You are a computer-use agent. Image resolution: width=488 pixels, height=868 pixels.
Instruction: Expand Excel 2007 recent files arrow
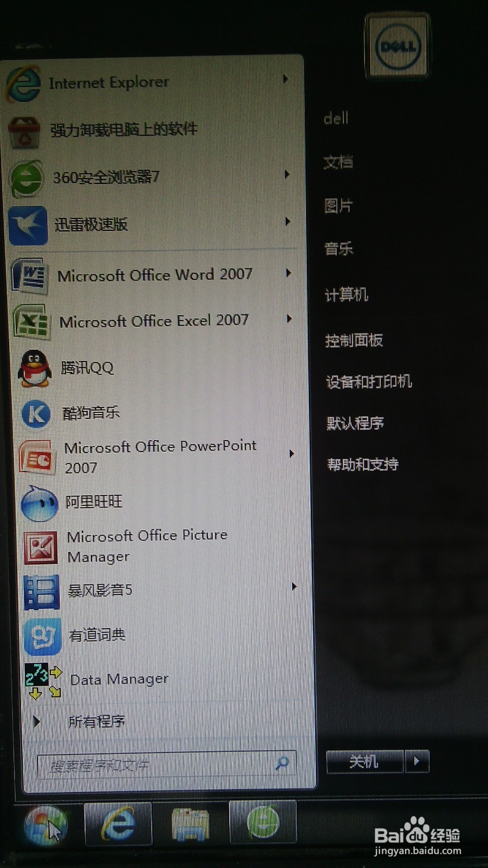pos(290,319)
